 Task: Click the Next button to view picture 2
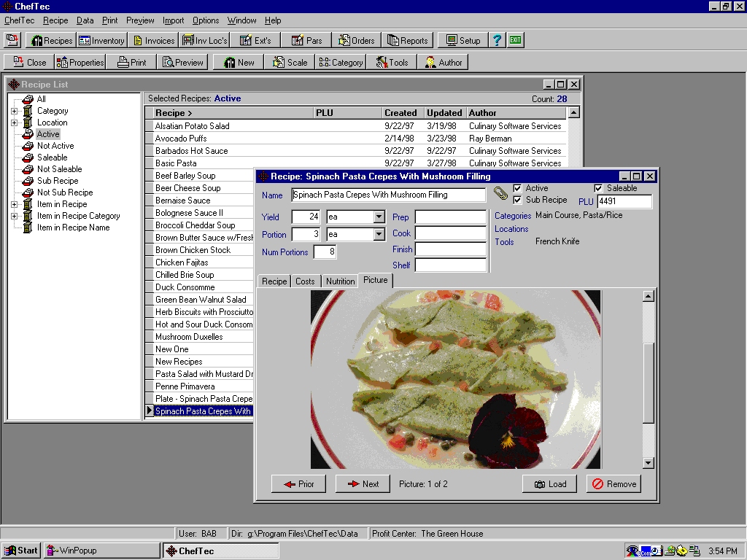coord(363,483)
